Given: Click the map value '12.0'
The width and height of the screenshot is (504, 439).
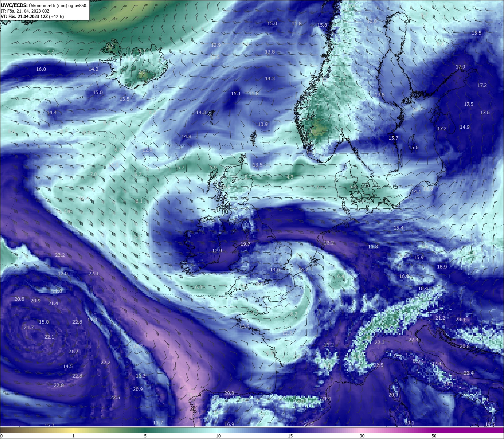Looking at the screenshot, I should point(63,274).
